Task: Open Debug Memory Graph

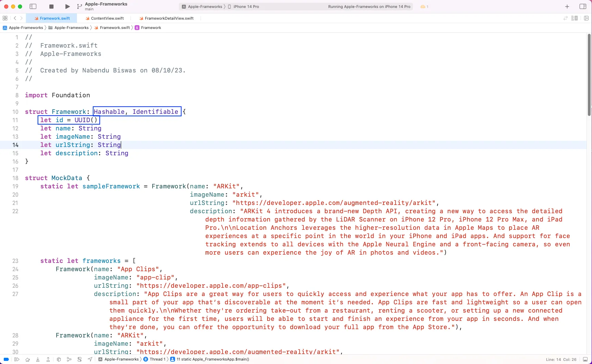Action: click(x=69, y=359)
